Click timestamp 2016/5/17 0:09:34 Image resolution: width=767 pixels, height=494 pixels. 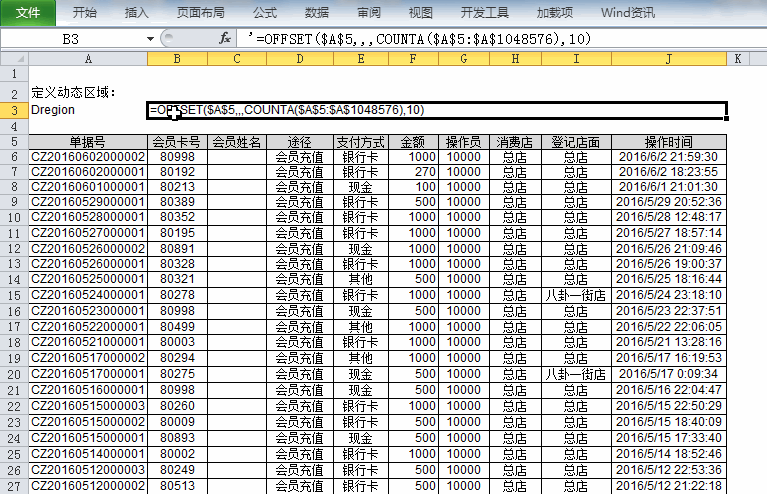pyautogui.click(x=669, y=374)
